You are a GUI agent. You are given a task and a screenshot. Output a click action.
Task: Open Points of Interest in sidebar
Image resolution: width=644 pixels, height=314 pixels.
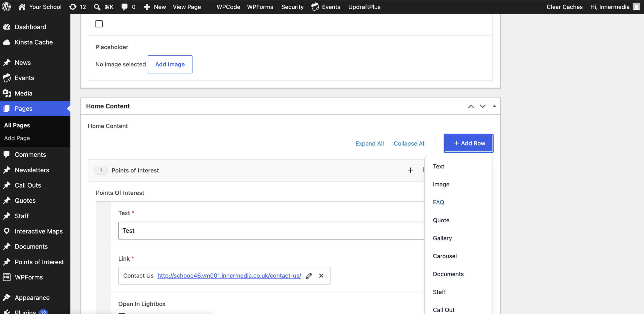pyautogui.click(x=39, y=262)
